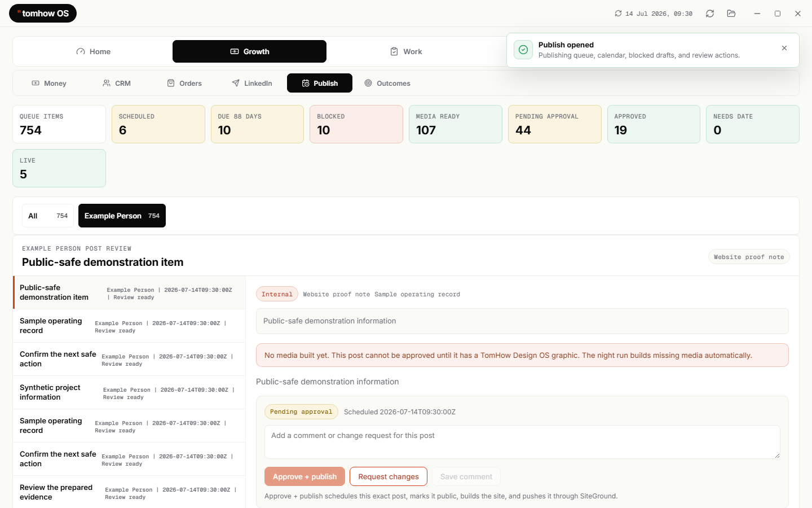Viewport: 812px width, 508px height.
Task: Open the CRM section
Action: coord(117,83)
